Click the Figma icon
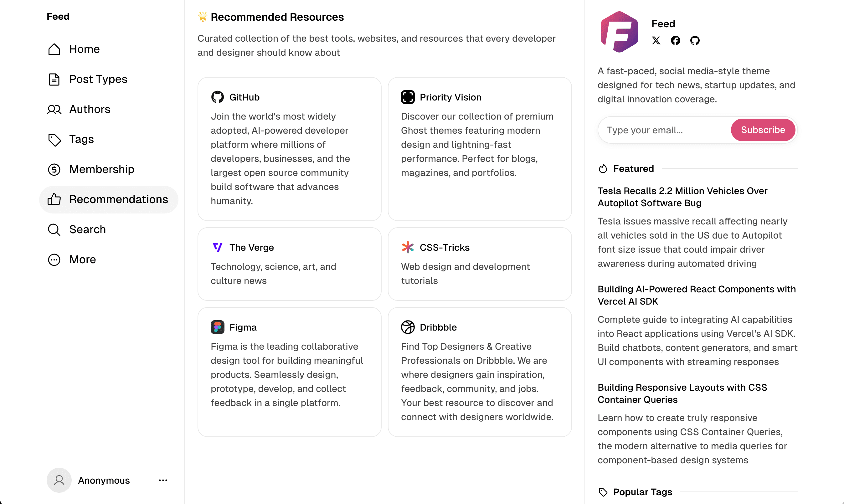 click(x=217, y=327)
